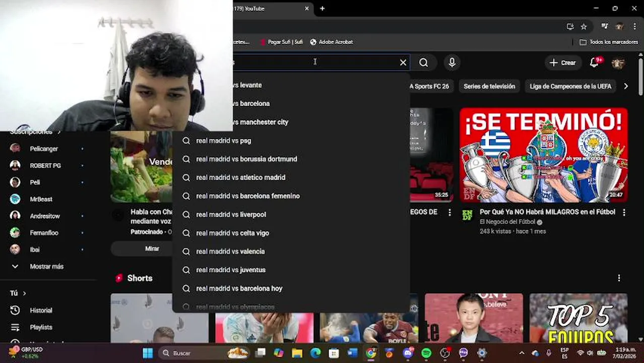644x363 pixels.
Task: Select Liga de Campeones de la UEFA chip
Action: (570, 86)
